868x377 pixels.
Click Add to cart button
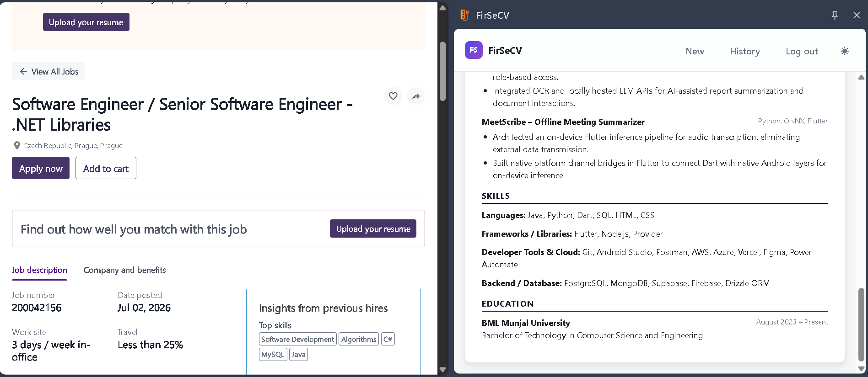click(106, 168)
